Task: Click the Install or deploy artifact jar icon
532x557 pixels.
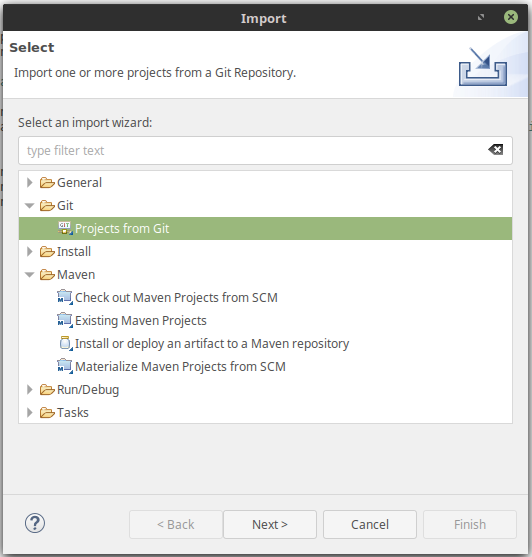Action: coord(65,343)
